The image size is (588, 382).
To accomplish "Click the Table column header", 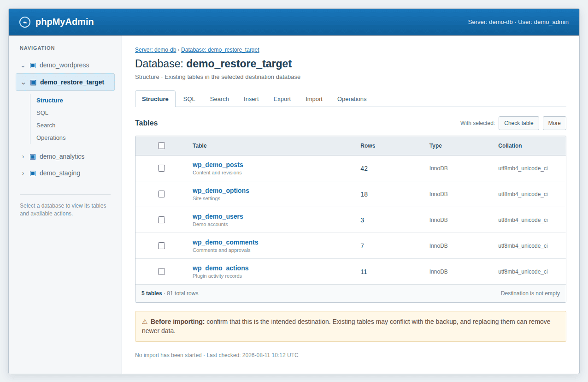I will [x=200, y=145].
